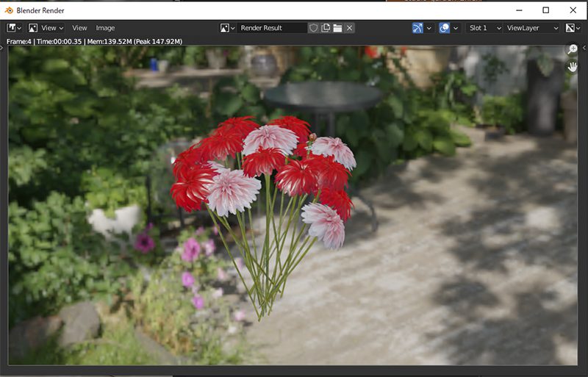588x377 pixels.
Task: Toggle the gizmo display button
Action: point(417,28)
